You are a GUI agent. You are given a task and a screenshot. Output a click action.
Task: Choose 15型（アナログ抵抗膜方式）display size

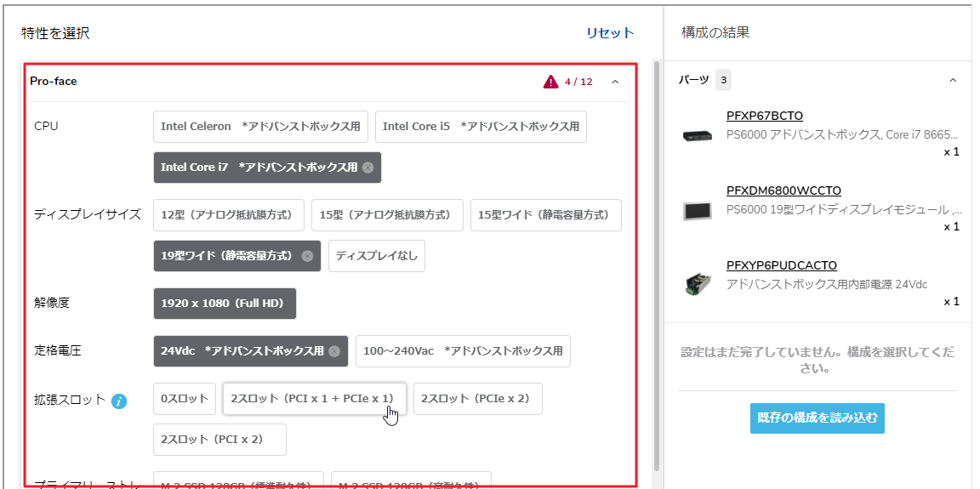coord(387,215)
